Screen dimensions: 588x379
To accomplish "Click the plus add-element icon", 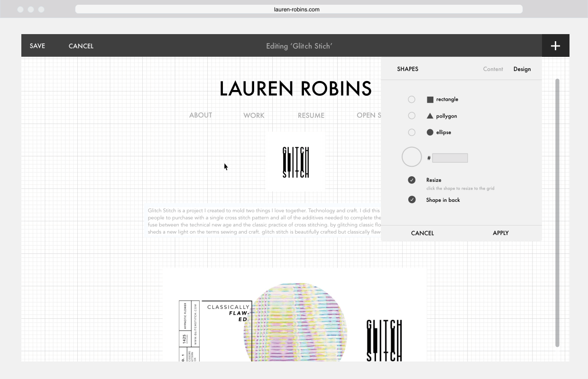I will 555,46.
